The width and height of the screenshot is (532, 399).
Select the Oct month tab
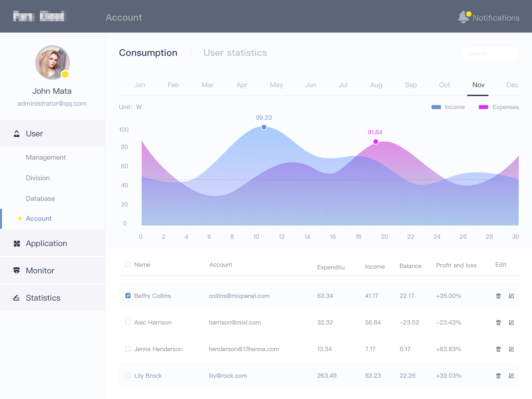pos(444,85)
